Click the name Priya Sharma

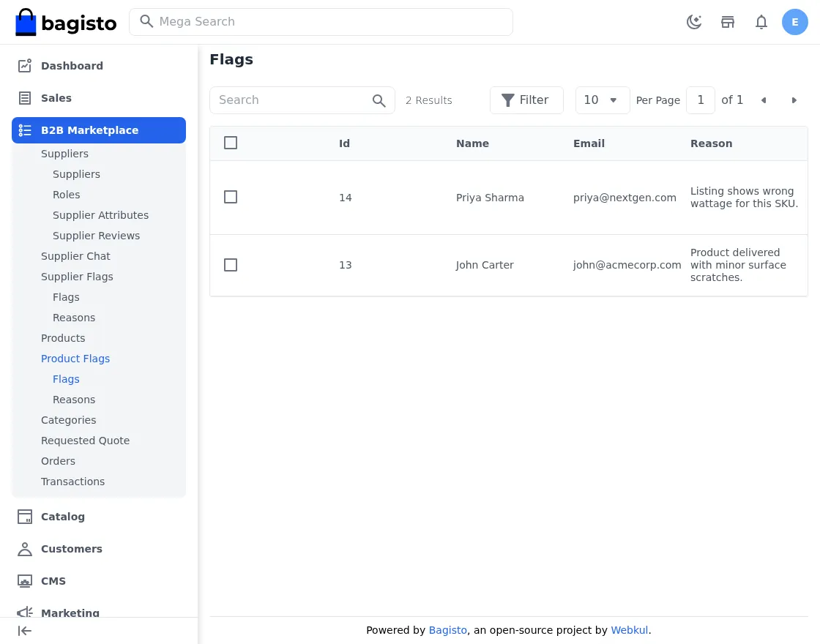pos(490,198)
